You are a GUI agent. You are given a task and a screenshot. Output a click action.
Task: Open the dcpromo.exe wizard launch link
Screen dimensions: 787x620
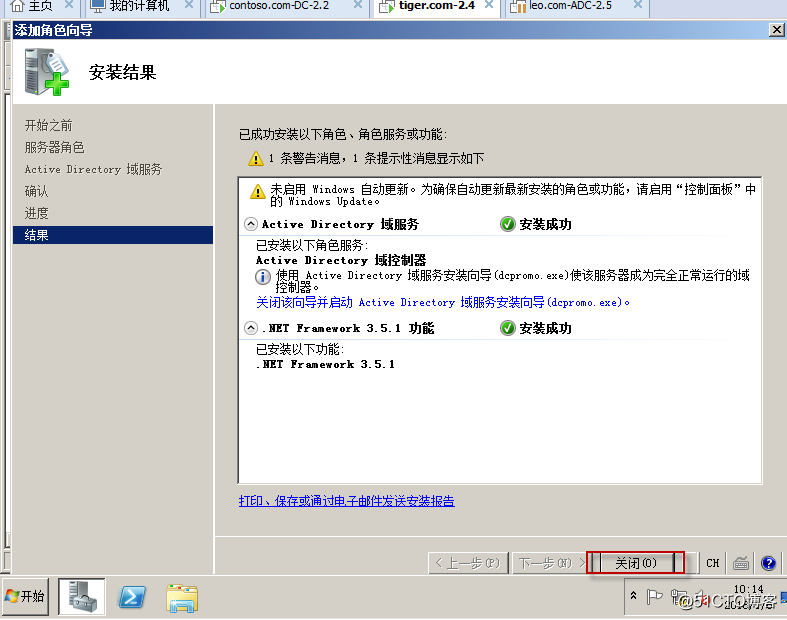coord(443,302)
